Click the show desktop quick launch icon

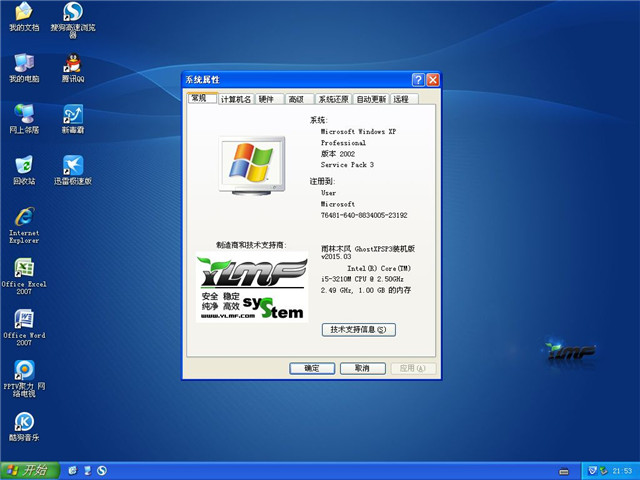[87, 471]
